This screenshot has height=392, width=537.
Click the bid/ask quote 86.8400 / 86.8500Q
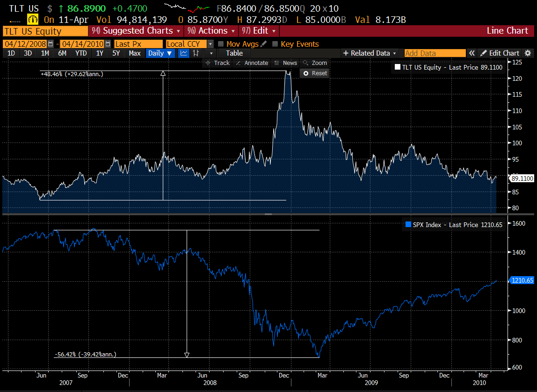(260, 8)
